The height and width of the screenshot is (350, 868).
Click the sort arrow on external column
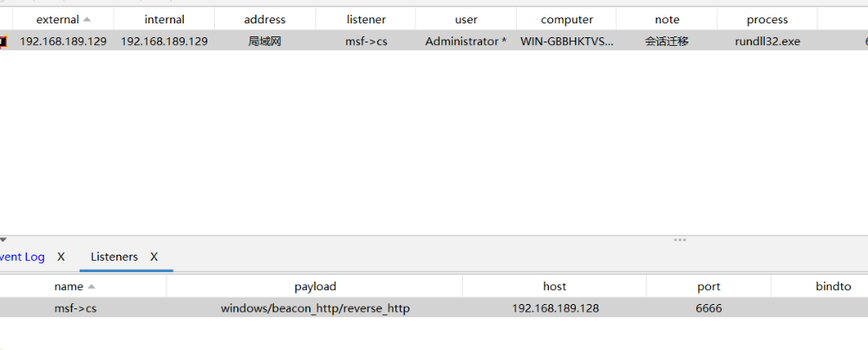[87, 19]
